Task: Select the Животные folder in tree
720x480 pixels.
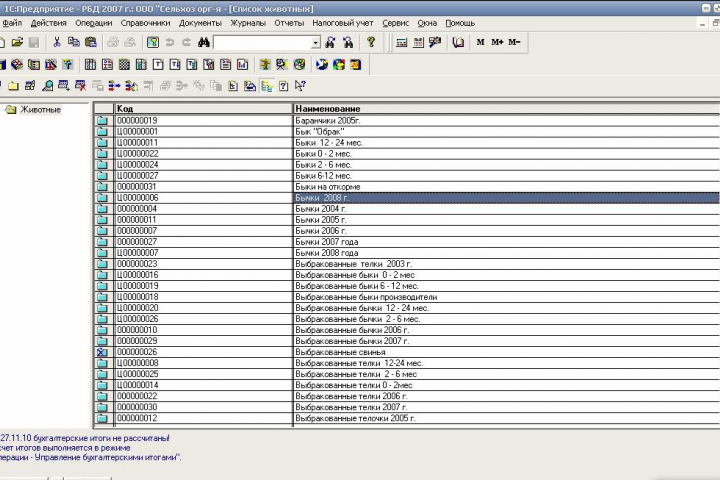Action: [40, 110]
